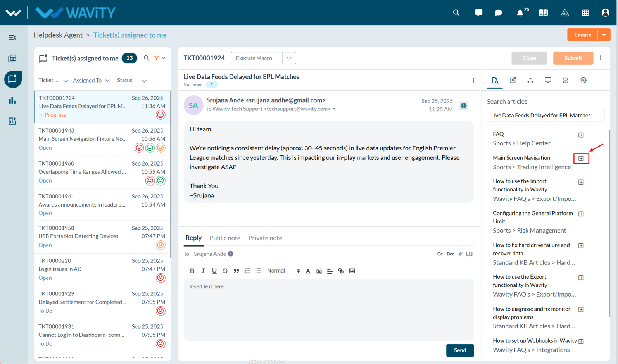Open the three-dots relations panel icon
The width and height of the screenshot is (618, 364).
tap(530, 80)
